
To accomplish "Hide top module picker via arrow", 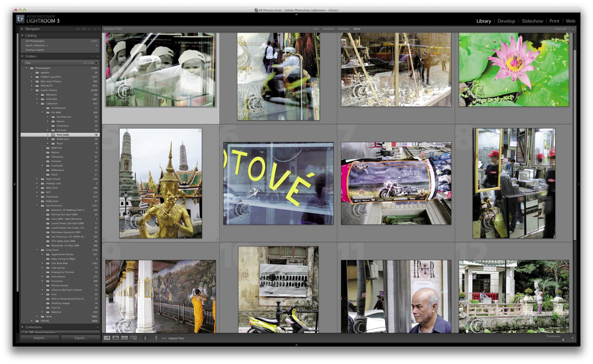I will click(296, 14).
